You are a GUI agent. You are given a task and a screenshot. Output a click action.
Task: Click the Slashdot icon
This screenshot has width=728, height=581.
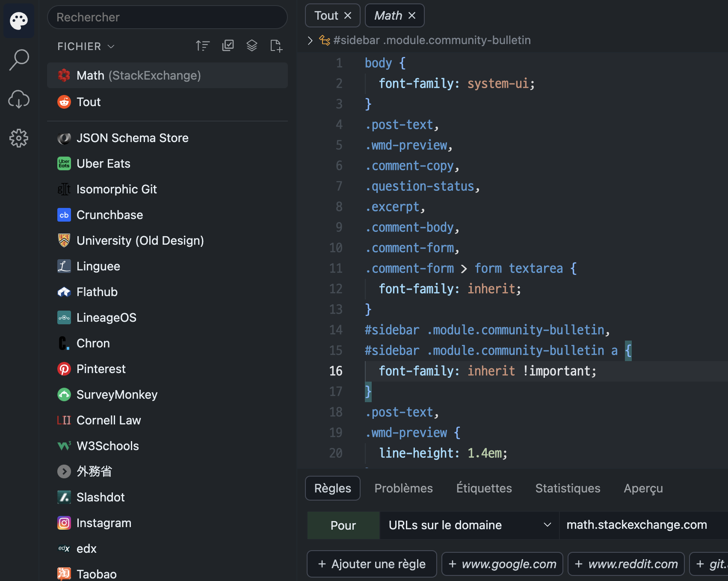tap(64, 497)
